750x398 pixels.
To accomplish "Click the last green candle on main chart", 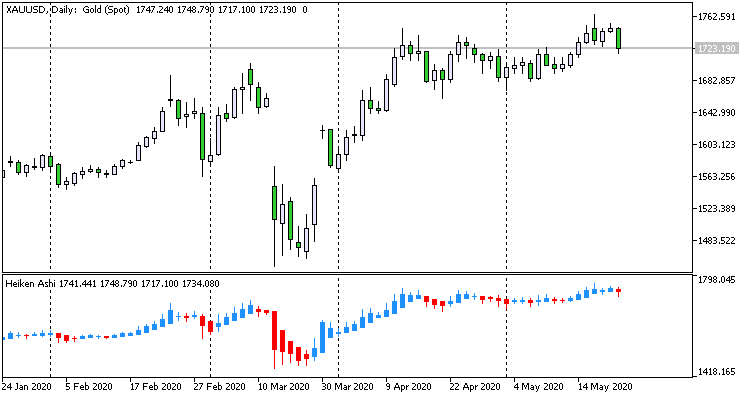I will [x=618, y=38].
